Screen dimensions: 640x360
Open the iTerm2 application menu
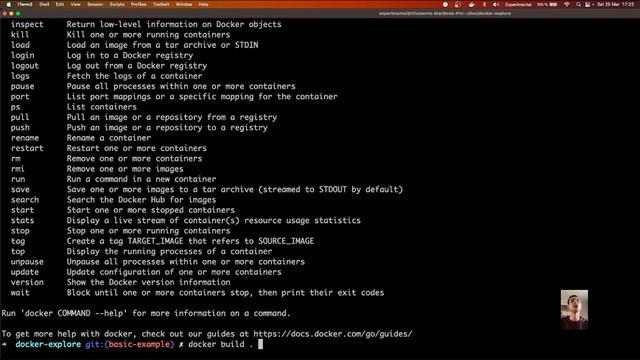(24, 4)
